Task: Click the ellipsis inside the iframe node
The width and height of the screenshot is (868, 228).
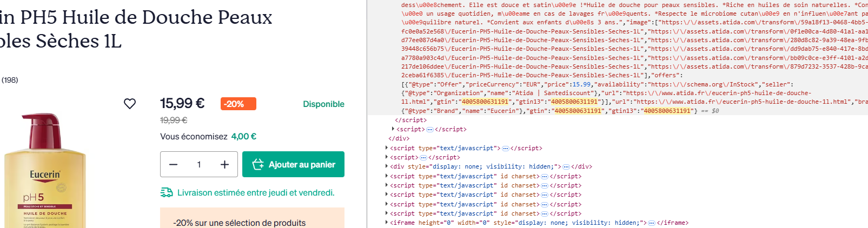Action: coord(652,223)
